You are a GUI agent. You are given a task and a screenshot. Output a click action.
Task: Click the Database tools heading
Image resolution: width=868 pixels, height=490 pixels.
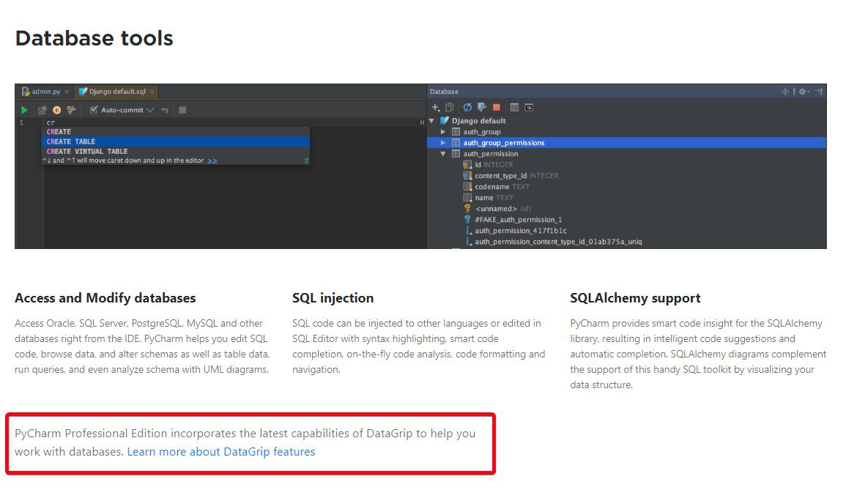(x=94, y=38)
